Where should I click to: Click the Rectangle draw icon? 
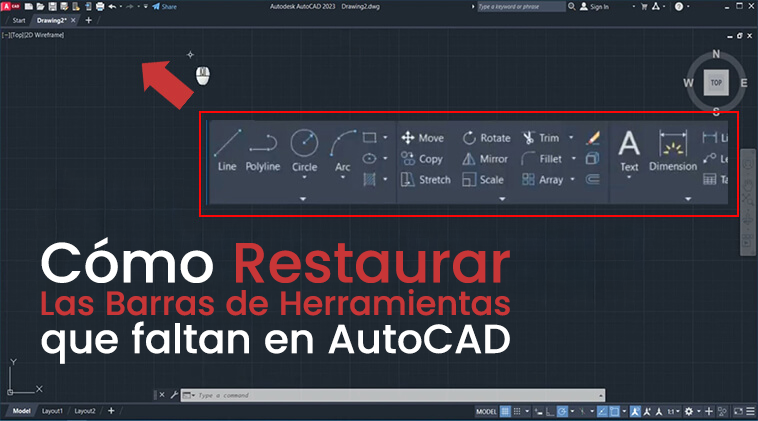369,138
